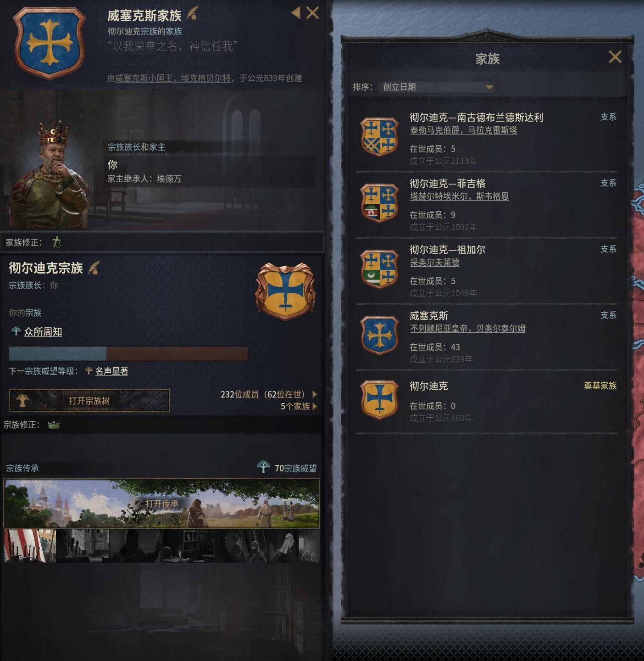Select the 威塞克斯 entry in the house list
644x661 pixels.
[x=486, y=337]
